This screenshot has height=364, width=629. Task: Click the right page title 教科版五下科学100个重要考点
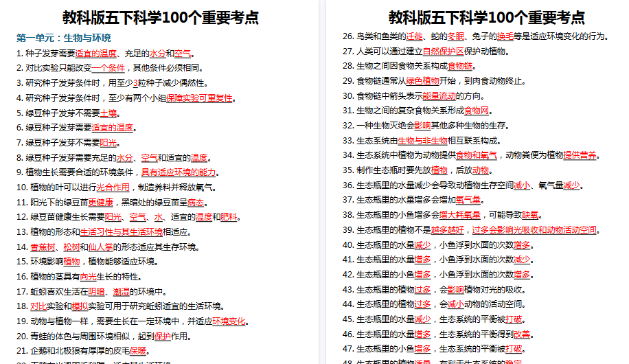(x=486, y=16)
